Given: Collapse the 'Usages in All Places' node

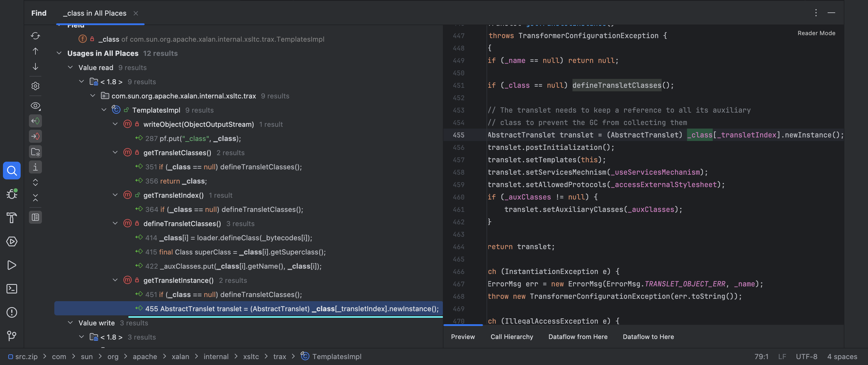Looking at the screenshot, I should coord(59,53).
